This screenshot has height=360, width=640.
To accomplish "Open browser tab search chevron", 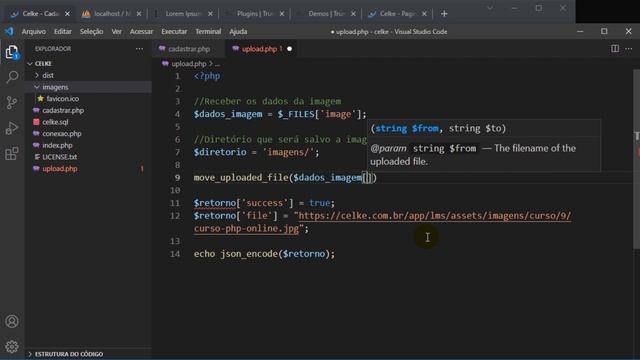I will coord(490,8).
